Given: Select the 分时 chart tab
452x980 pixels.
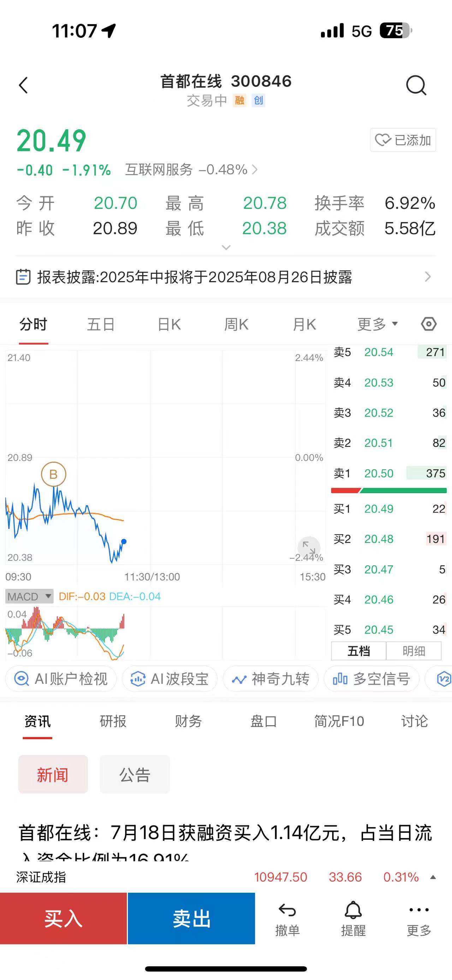Looking at the screenshot, I should coord(34,325).
